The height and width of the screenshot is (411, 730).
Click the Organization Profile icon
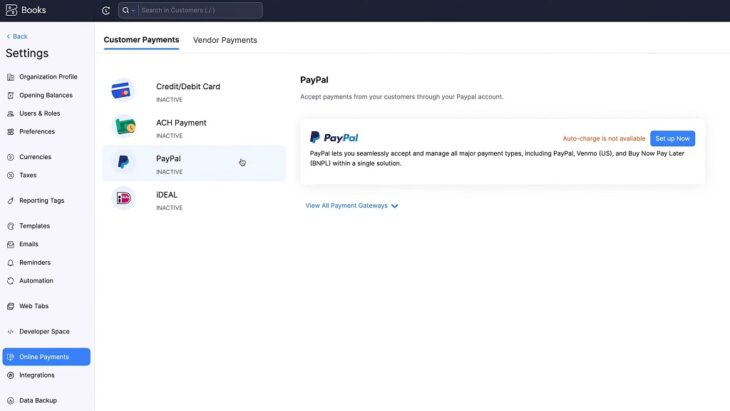[10, 77]
